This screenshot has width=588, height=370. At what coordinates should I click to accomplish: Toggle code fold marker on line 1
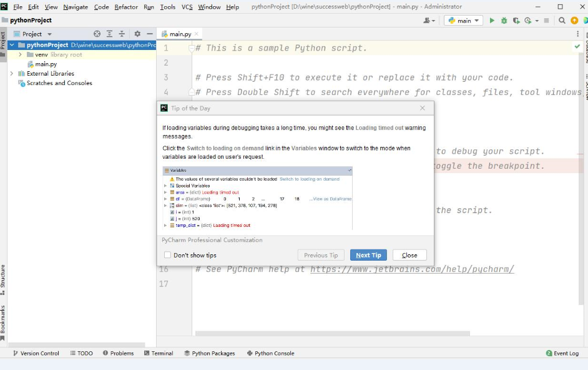point(191,47)
